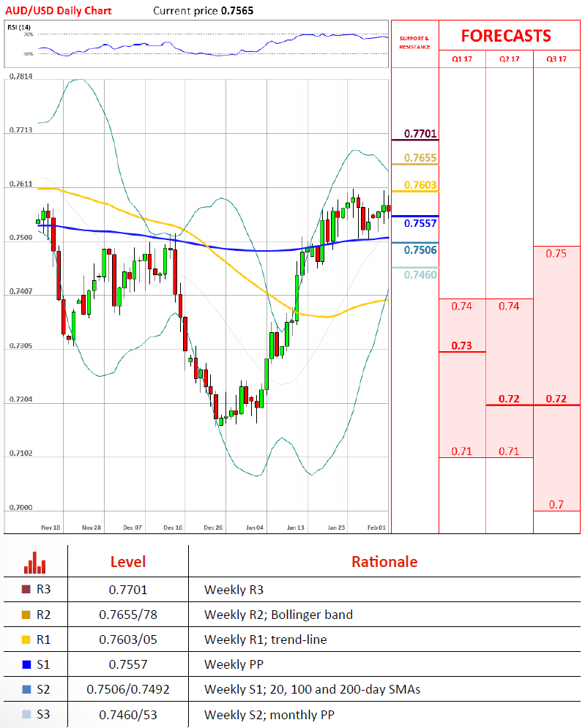Image resolution: width=585 pixels, height=728 pixels.
Task: Click the 0.7557 support level marker
Action: click(420, 223)
